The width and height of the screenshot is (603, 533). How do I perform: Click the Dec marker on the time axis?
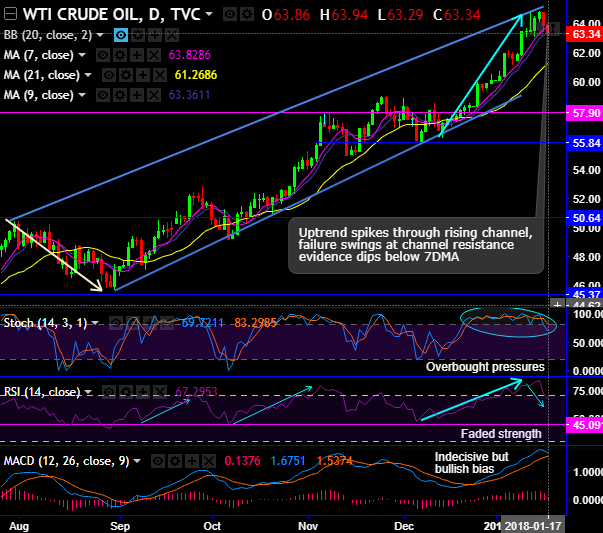[404, 526]
